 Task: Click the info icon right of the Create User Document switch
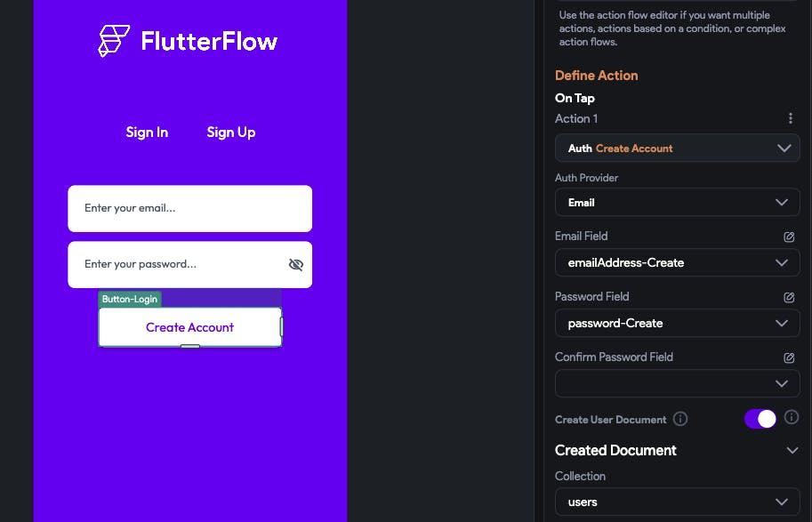792,417
